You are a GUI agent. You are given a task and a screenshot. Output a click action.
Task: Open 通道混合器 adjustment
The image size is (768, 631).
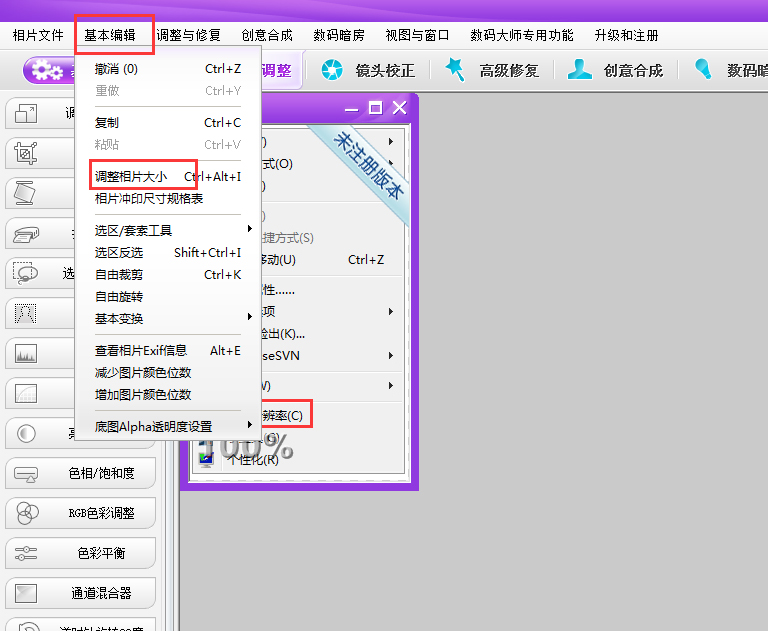coord(80,593)
